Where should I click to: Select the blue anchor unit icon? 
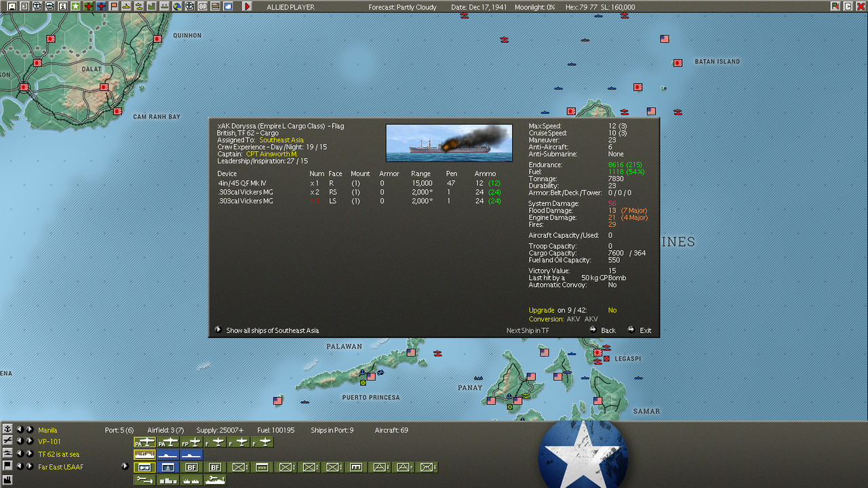[x=168, y=467]
